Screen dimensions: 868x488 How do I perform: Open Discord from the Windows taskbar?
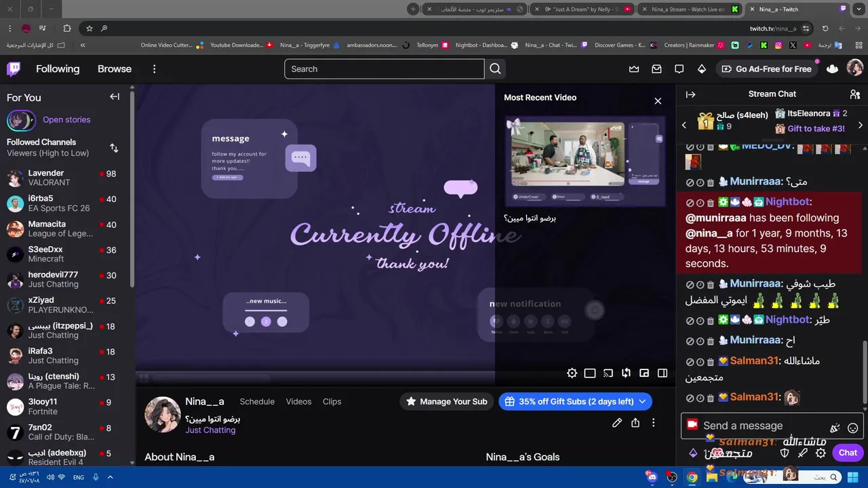click(652, 477)
